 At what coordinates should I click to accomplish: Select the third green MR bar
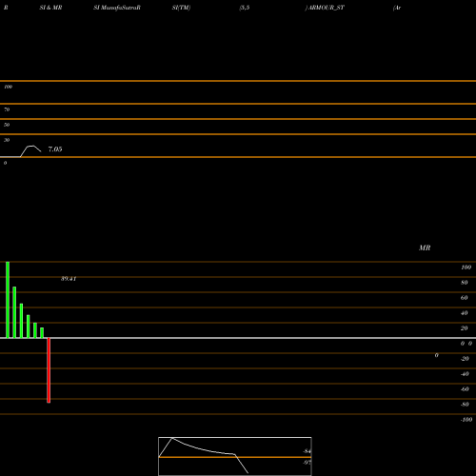21,321
